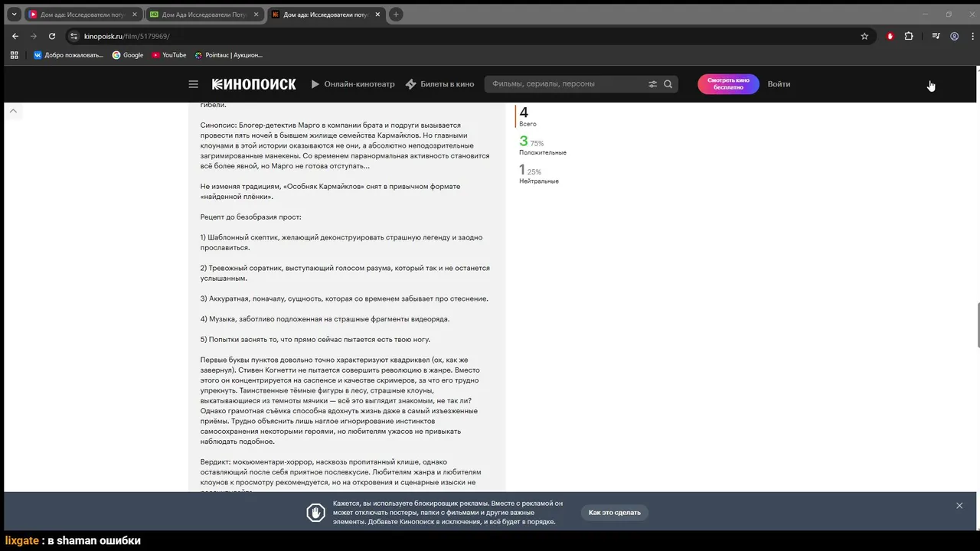The width and height of the screenshot is (980, 551).
Task: Select the active Kinopoisk Дом ада tab
Action: click(x=325, y=15)
